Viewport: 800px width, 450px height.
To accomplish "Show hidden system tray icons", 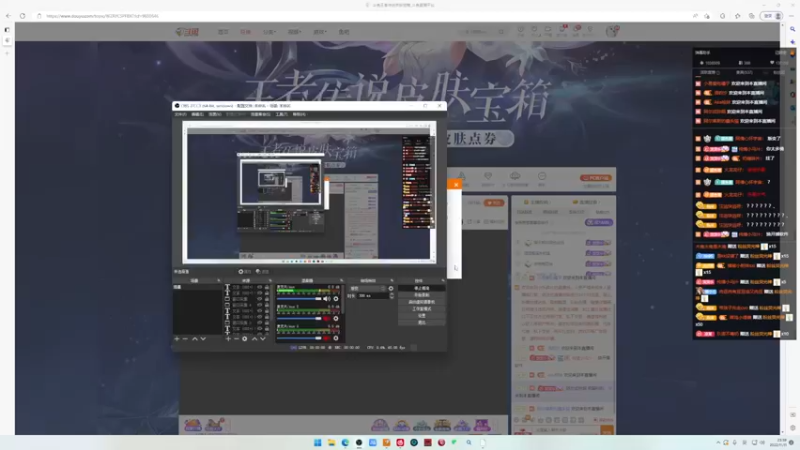I will 718,442.
